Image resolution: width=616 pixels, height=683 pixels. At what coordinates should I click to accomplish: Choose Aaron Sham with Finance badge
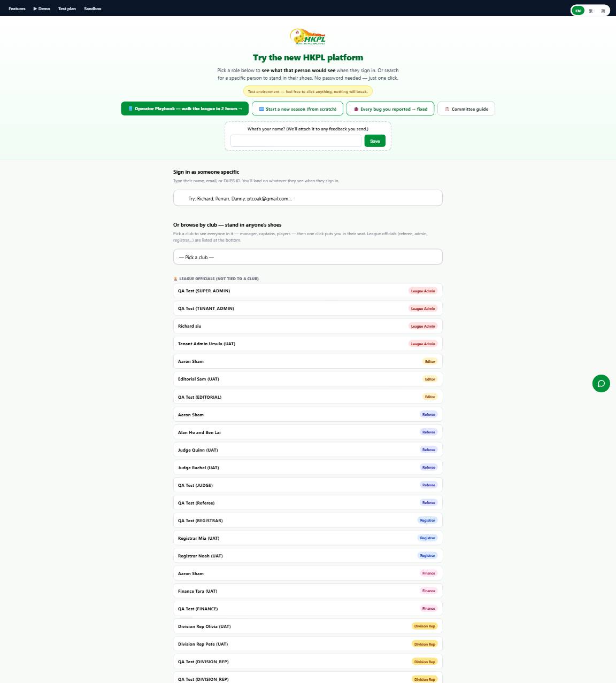point(308,573)
